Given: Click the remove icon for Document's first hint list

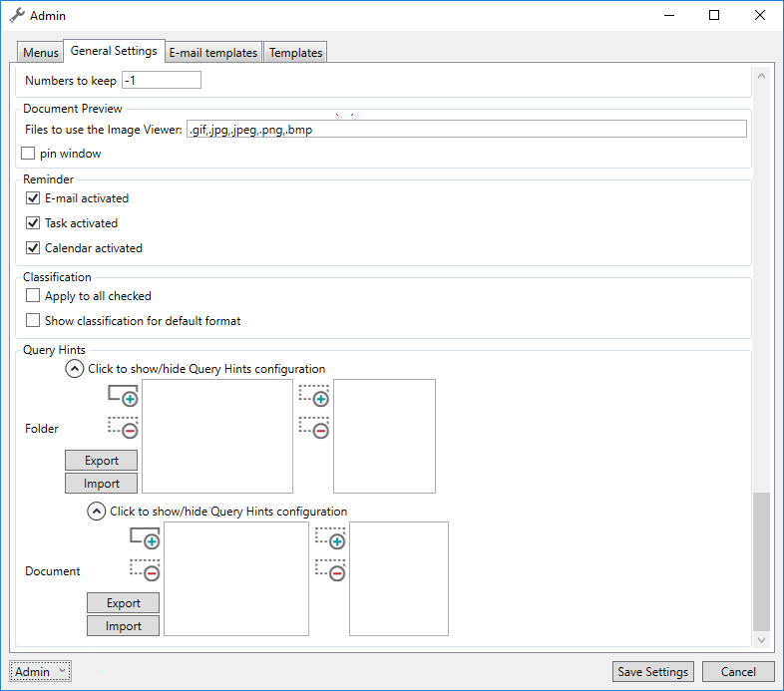Looking at the screenshot, I should point(145,570).
